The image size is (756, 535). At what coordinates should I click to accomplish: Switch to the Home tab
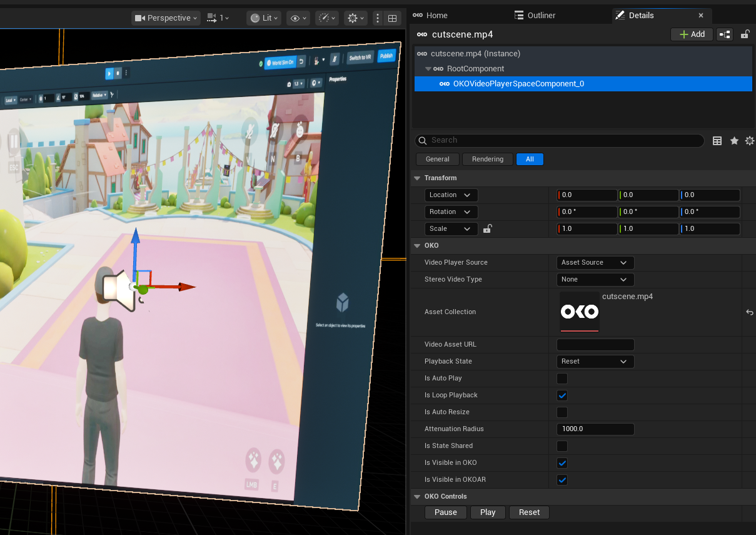[x=430, y=15]
